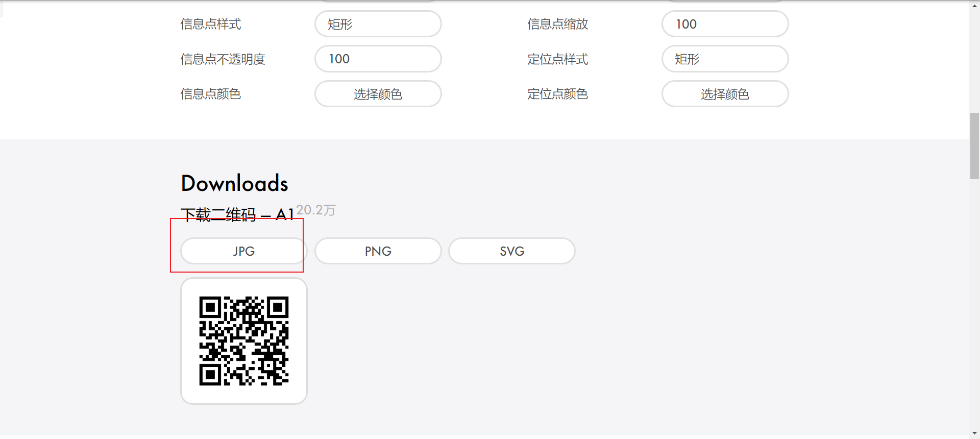Choose color for 信息点颜色

click(378, 94)
